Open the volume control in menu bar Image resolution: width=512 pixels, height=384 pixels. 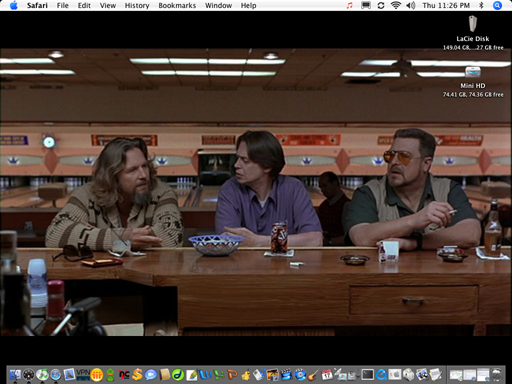[411, 5]
